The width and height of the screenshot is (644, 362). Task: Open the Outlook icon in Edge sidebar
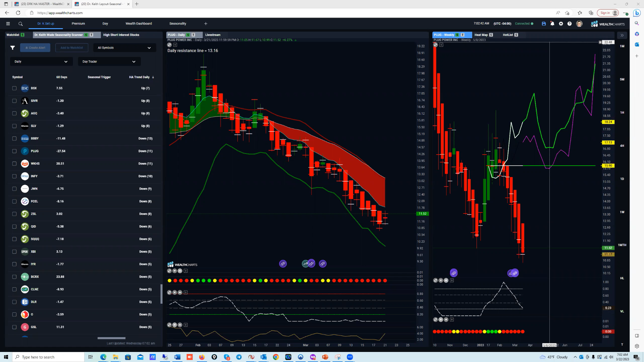[x=637, y=45]
